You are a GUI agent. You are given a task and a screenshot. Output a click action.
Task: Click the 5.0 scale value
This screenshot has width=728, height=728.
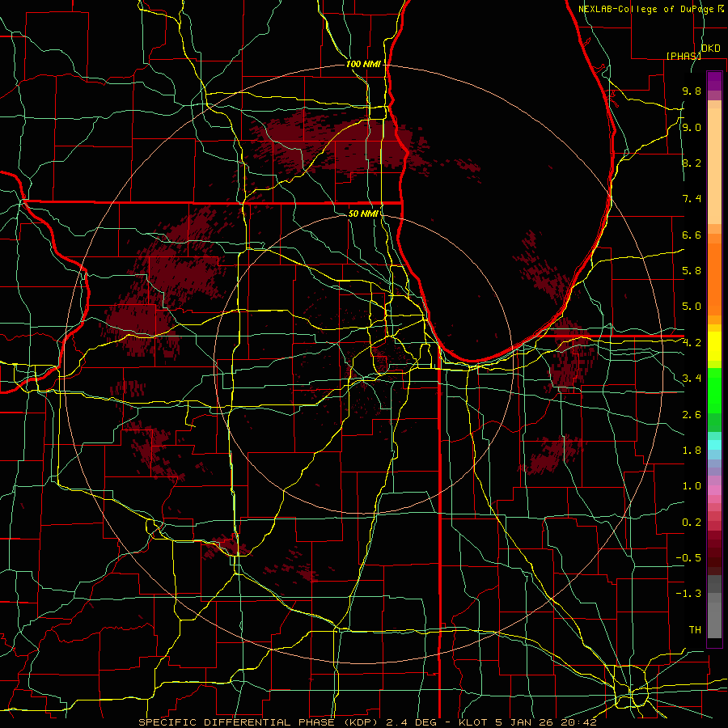(692, 307)
